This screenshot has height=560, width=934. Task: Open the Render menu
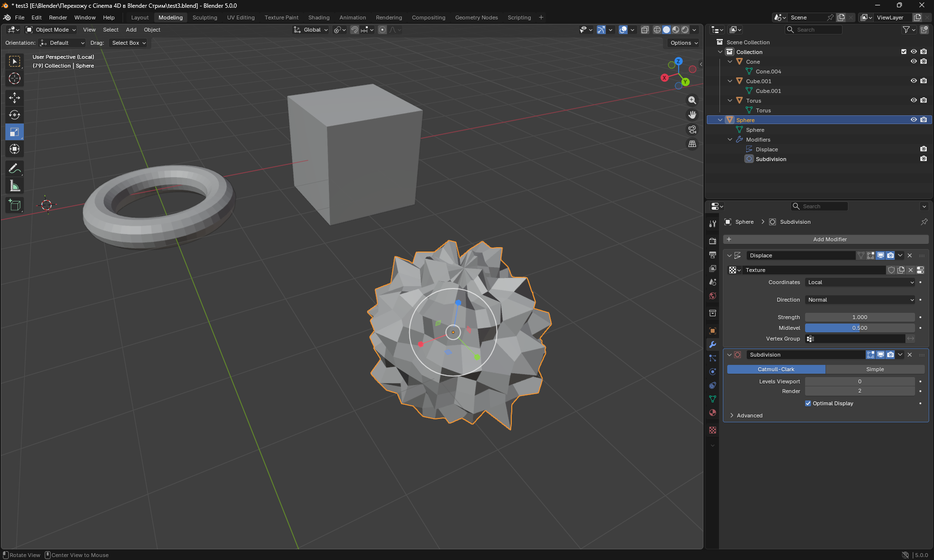58,18
